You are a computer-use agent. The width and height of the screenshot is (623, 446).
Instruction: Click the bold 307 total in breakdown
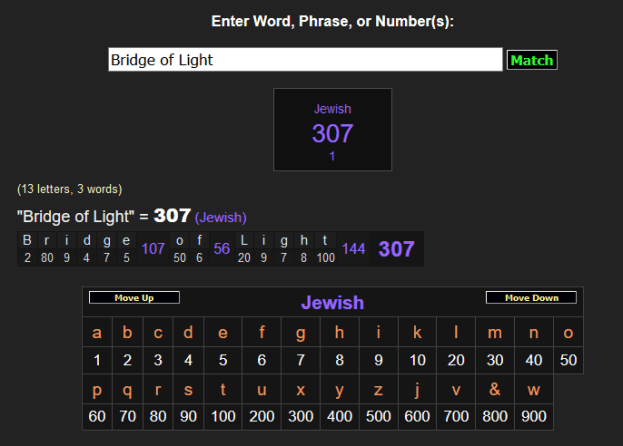tap(396, 249)
